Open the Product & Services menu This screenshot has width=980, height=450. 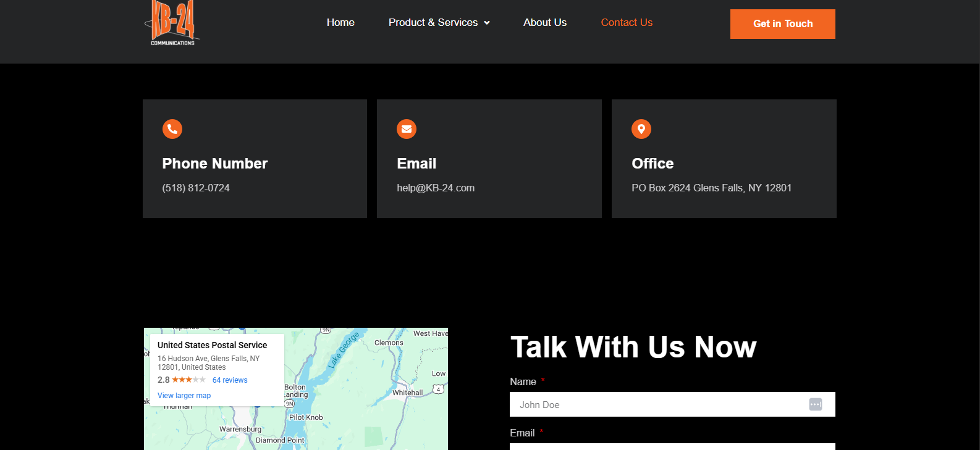(x=433, y=22)
